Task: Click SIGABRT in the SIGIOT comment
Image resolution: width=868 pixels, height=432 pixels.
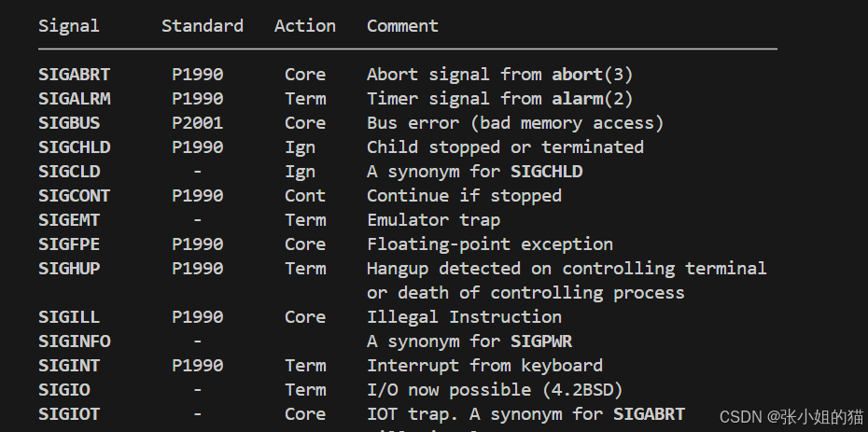Action: point(649,414)
